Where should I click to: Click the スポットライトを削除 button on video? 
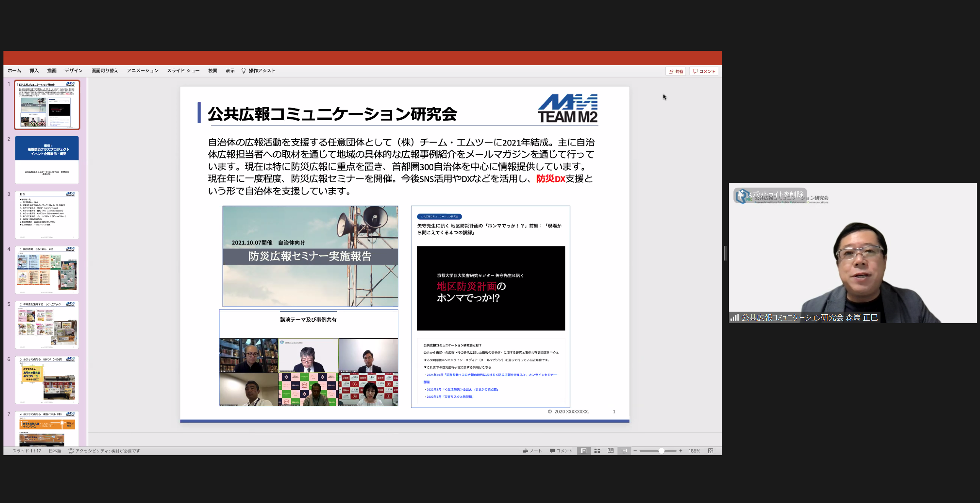coord(770,195)
